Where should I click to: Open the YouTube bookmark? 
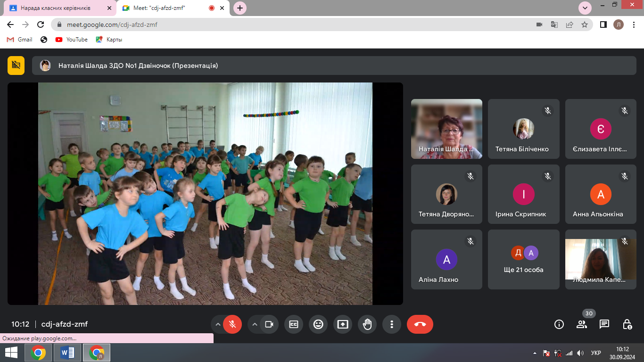point(72,40)
